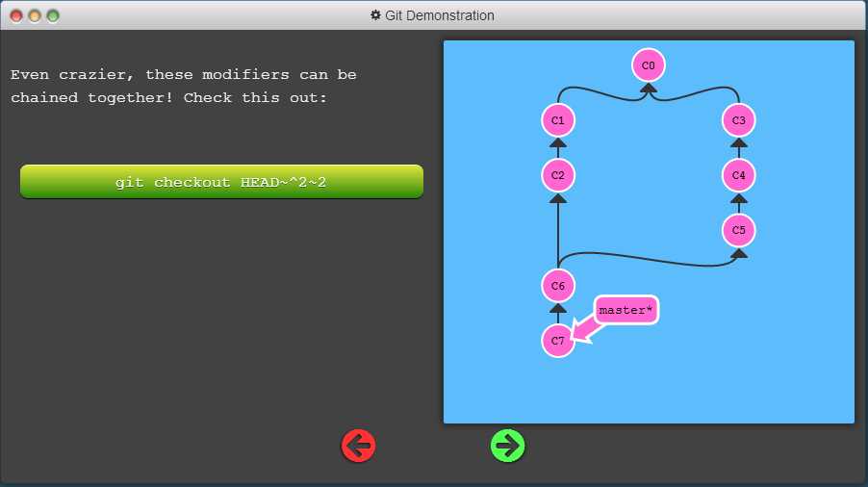Select commit node C1
The width and height of the screenshot is (868, 487).
pyautogui.click(x=557, y=120)
